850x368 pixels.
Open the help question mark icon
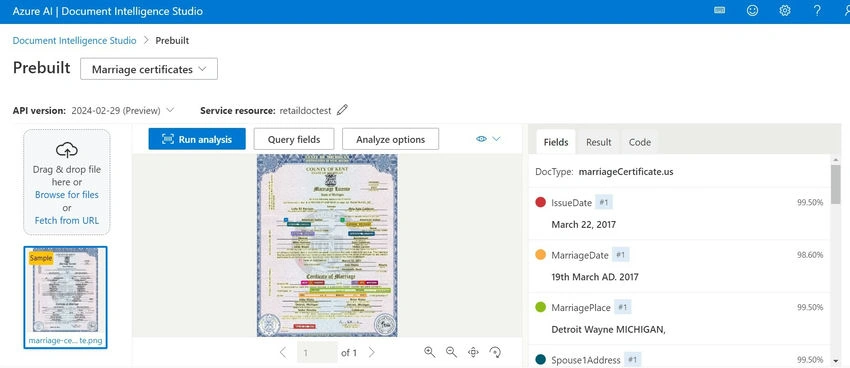click(817, 10)
